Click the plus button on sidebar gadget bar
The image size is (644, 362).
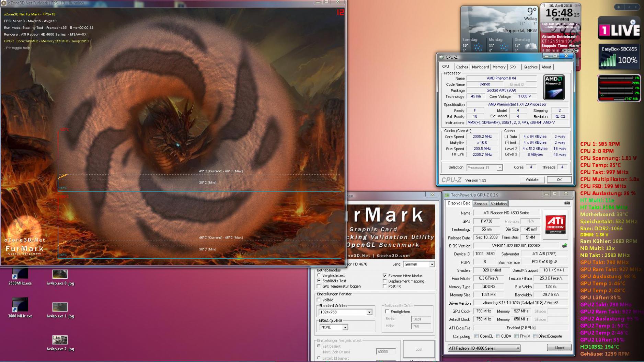pyautogui.click(x=619, y=7)
